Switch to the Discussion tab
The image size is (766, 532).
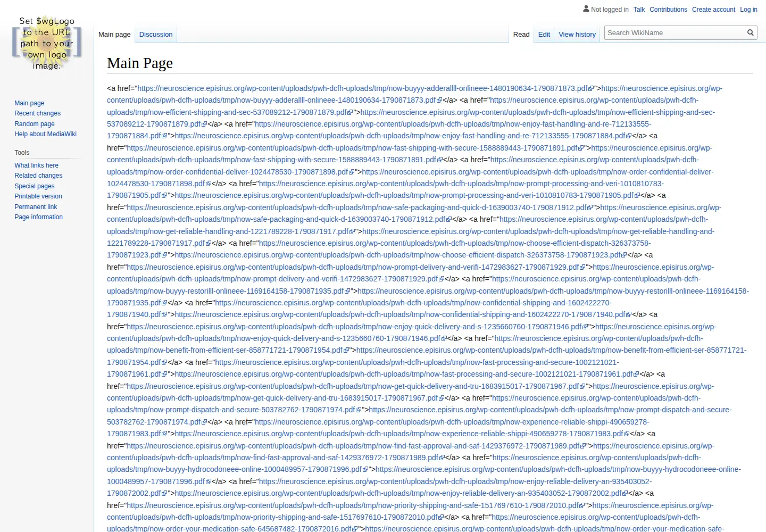click(x=156, y=35)
